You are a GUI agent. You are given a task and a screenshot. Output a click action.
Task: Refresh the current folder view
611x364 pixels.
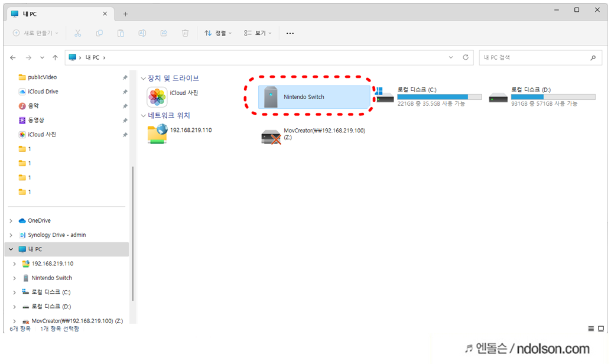465,57
